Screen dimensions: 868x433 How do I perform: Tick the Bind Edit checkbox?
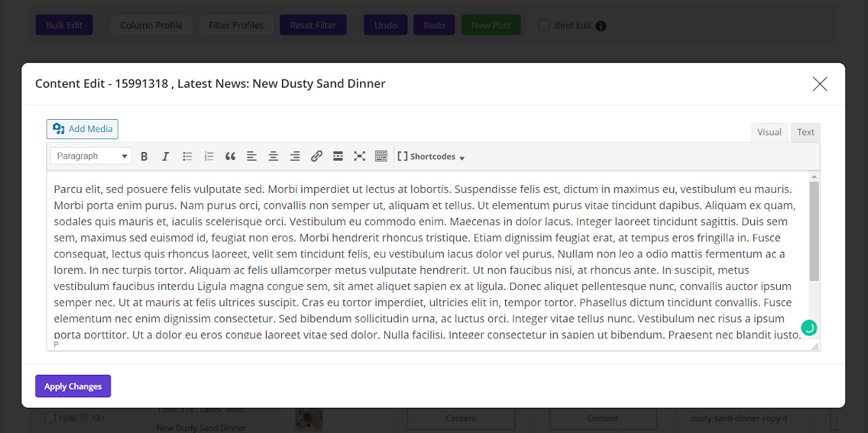tap(544, 25)
